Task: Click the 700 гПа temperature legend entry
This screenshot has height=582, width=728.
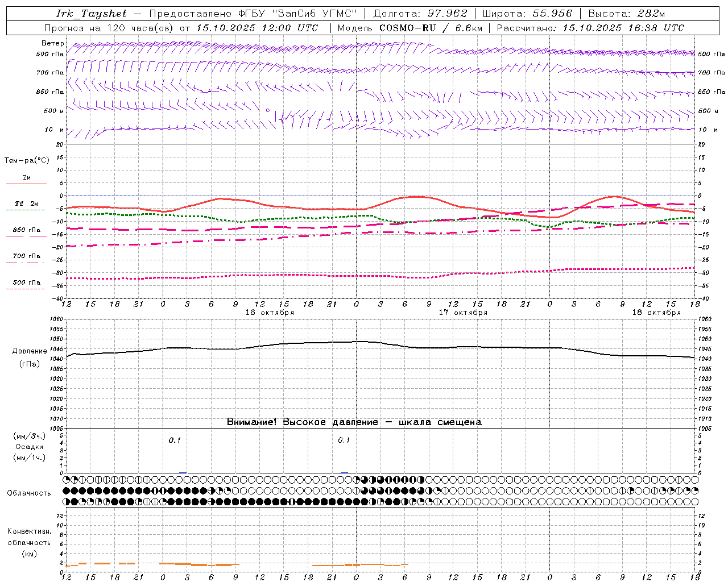Action: [27, 256]
